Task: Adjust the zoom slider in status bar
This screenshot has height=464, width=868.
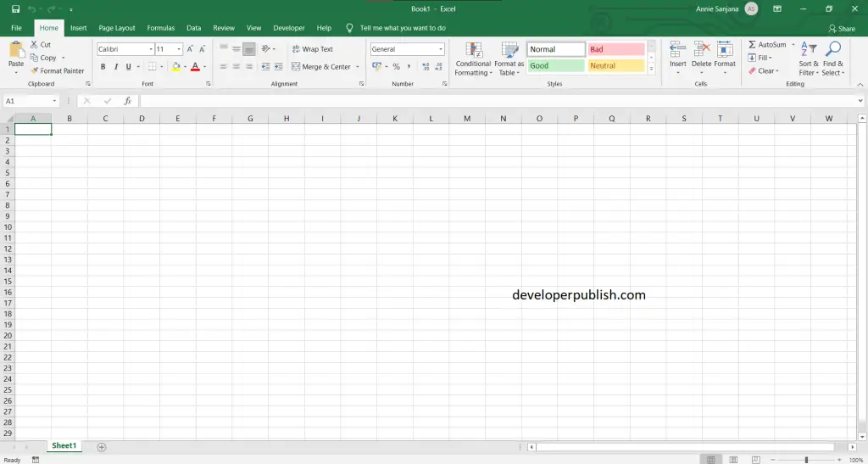Action: coord(807,460)
